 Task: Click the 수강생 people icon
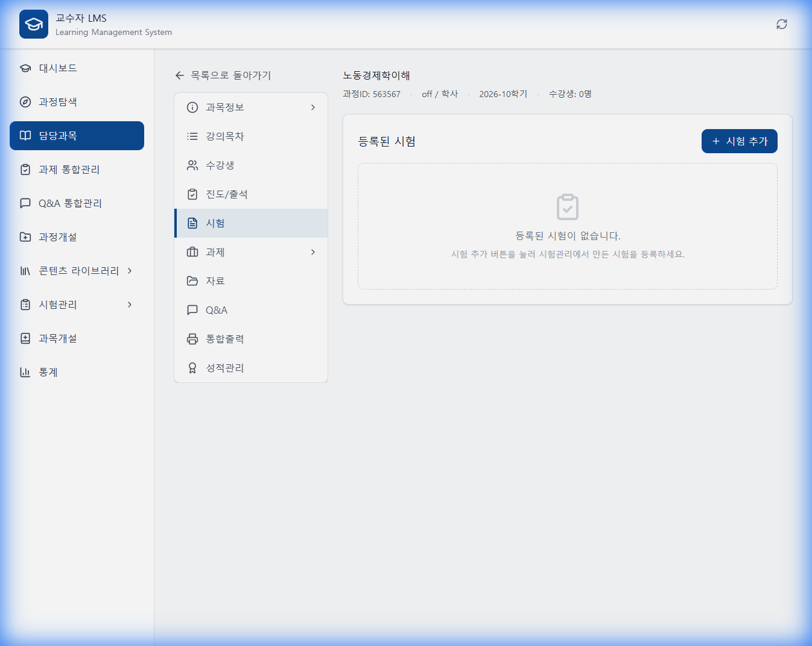pyautogui.click(x=192, y=165)
